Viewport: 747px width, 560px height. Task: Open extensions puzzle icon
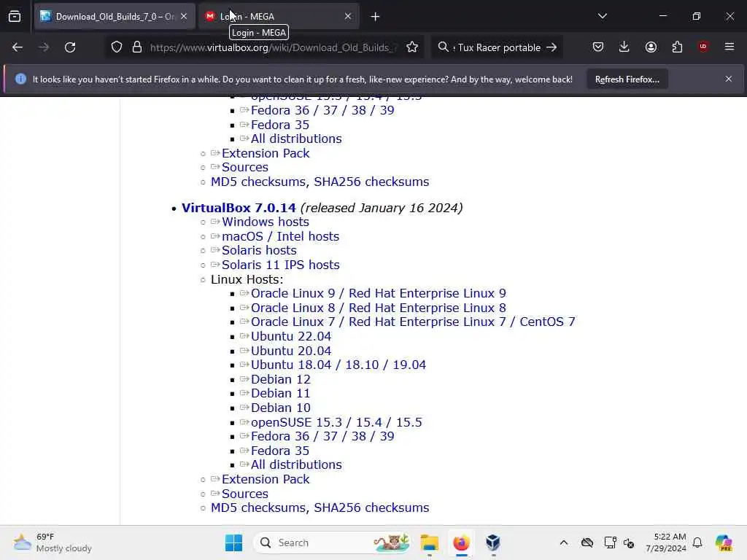677,47
